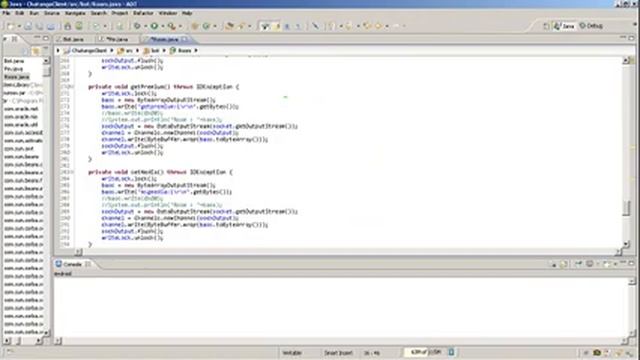Select com.oracle.net package in explorer
Screen dimensions: 640x360
coord(21,109)
